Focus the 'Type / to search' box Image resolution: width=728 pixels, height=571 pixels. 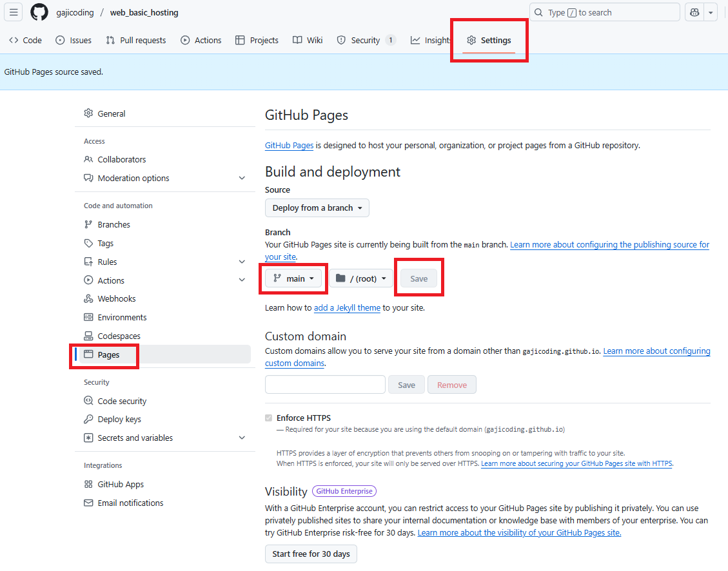click(x=604, y=12)
